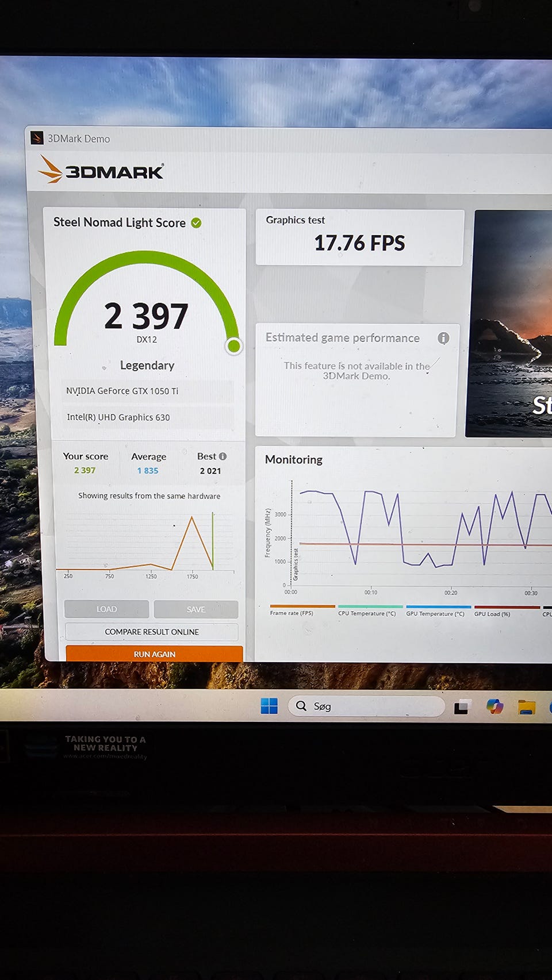Click the 17.76 FPS graphics test value
552x980 pixels.
[359, 243]
